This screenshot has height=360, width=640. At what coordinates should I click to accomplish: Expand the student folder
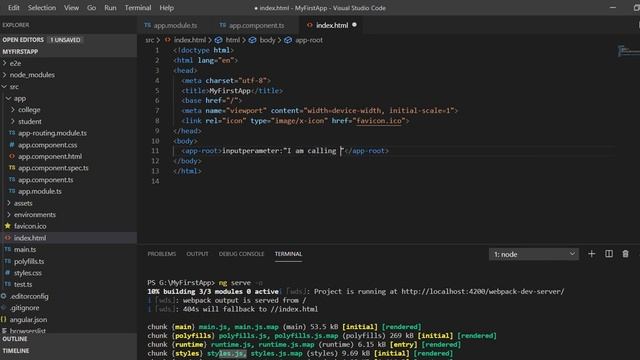29,122
